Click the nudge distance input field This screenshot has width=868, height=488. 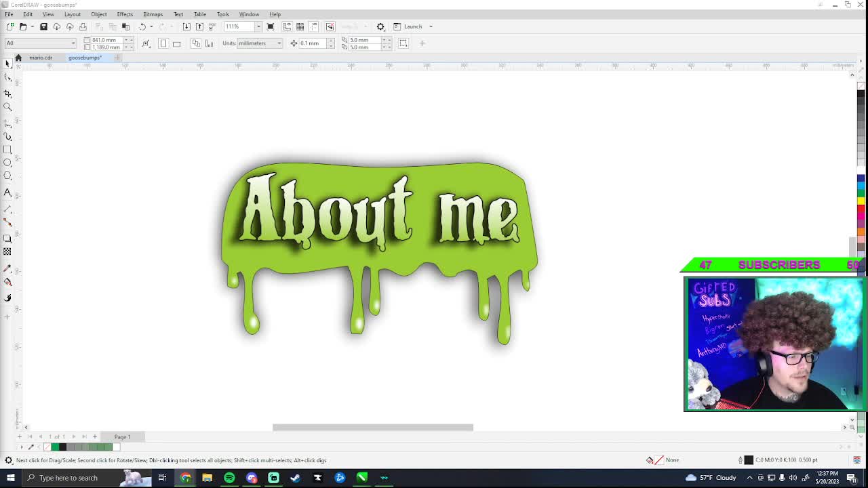click(313, 43)
